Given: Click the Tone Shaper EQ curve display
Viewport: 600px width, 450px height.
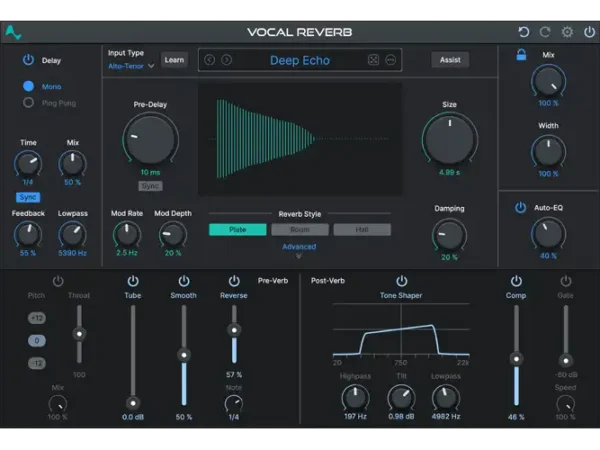Looking at the screenshot, I should coord(401,330).
